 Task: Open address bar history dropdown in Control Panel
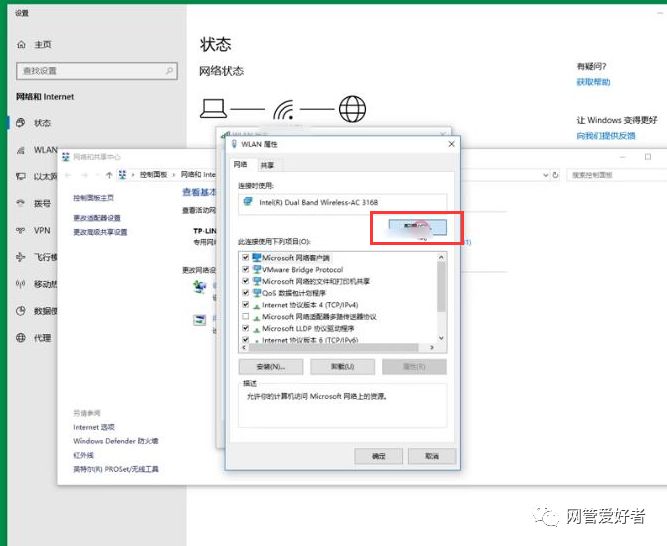[x=546, y=175]
